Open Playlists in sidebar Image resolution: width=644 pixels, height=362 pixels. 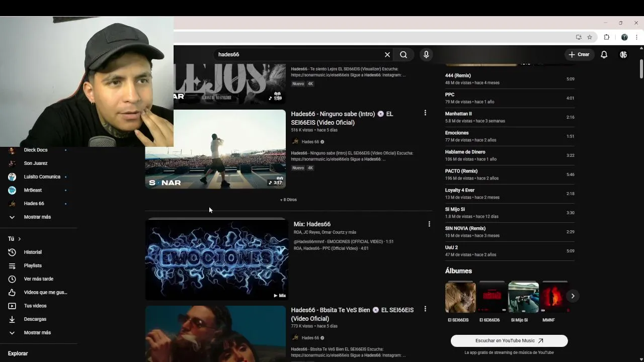click(38, 265)
